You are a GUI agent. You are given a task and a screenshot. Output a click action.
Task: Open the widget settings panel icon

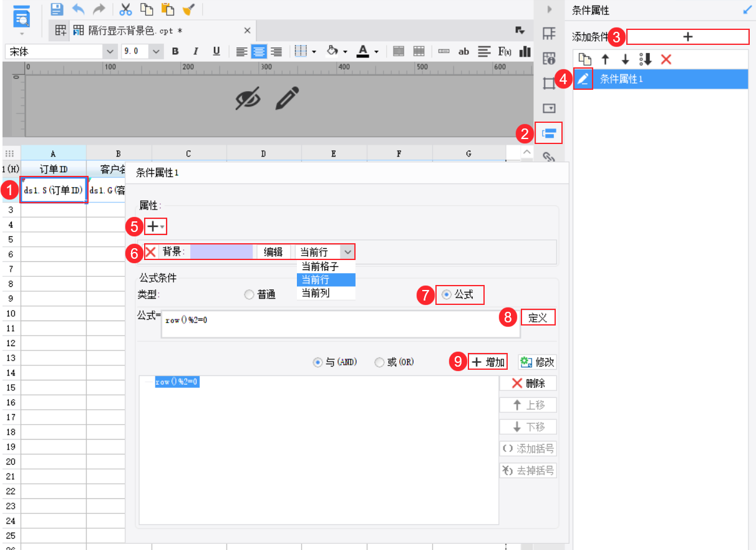pyautogui.click(x=549, y=108)
